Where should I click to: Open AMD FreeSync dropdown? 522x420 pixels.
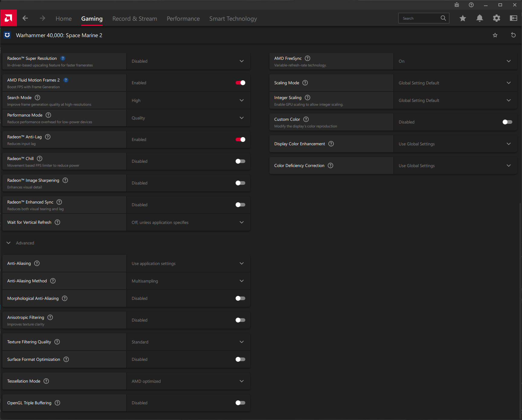456,61
